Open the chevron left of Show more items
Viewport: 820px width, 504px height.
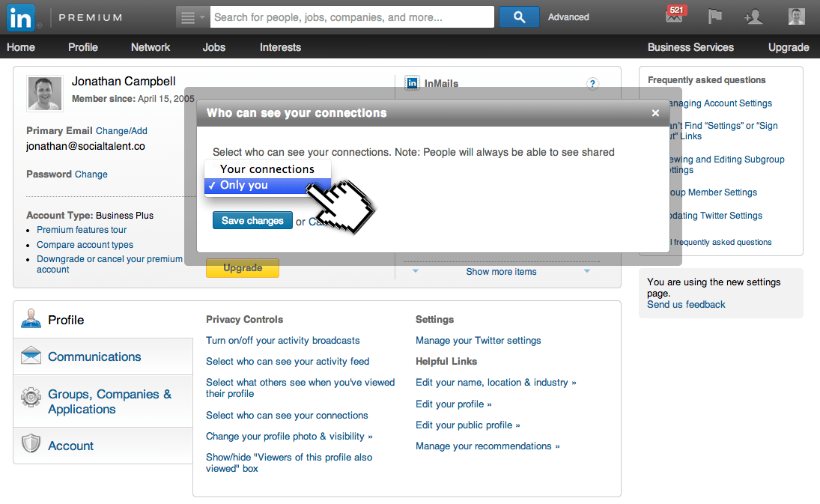tap(417, 272)
